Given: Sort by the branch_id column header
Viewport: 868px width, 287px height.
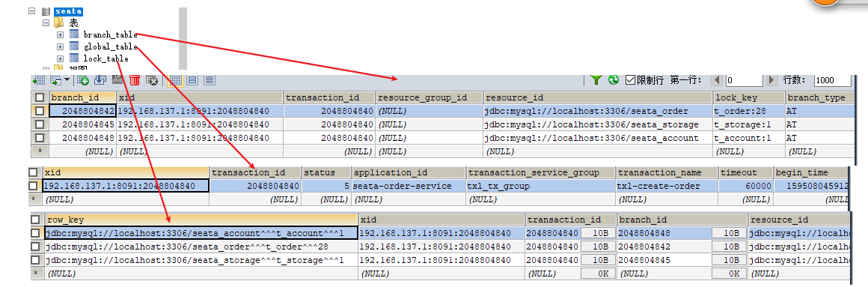Looking at the screenshot, I should [x=82, y=97].
